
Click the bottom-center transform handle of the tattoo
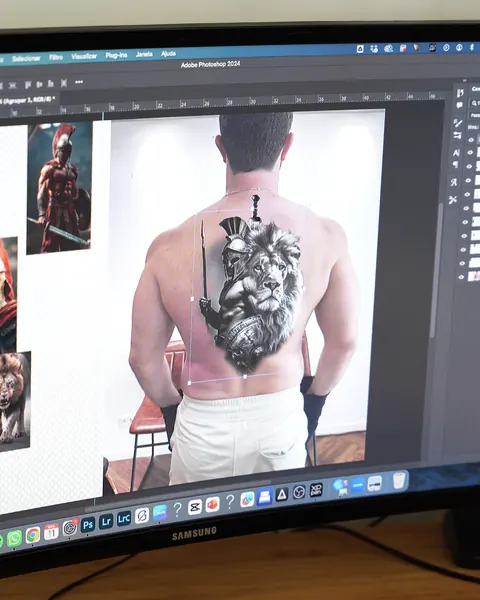point(245,377)
